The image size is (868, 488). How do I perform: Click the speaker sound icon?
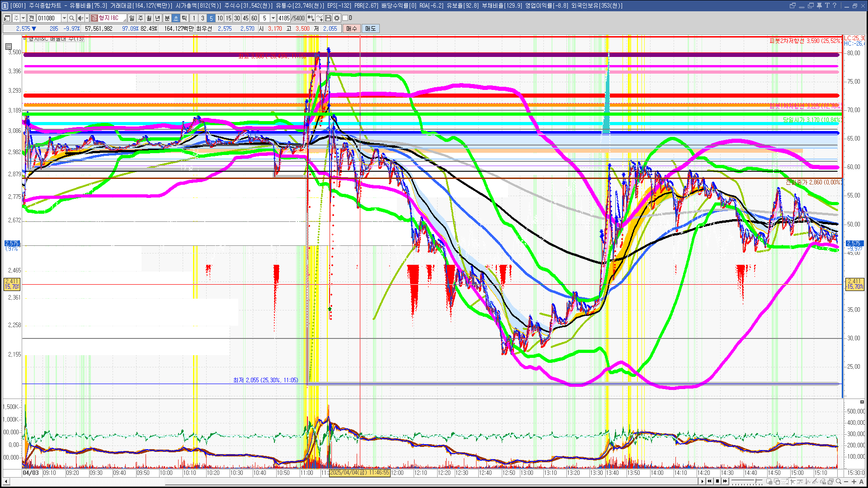(x=80, y=18)
